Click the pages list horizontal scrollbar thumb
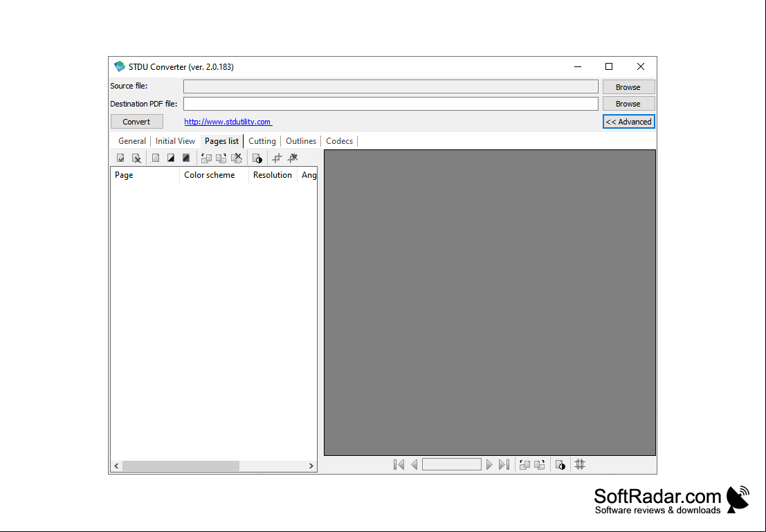 coord(181,466)
